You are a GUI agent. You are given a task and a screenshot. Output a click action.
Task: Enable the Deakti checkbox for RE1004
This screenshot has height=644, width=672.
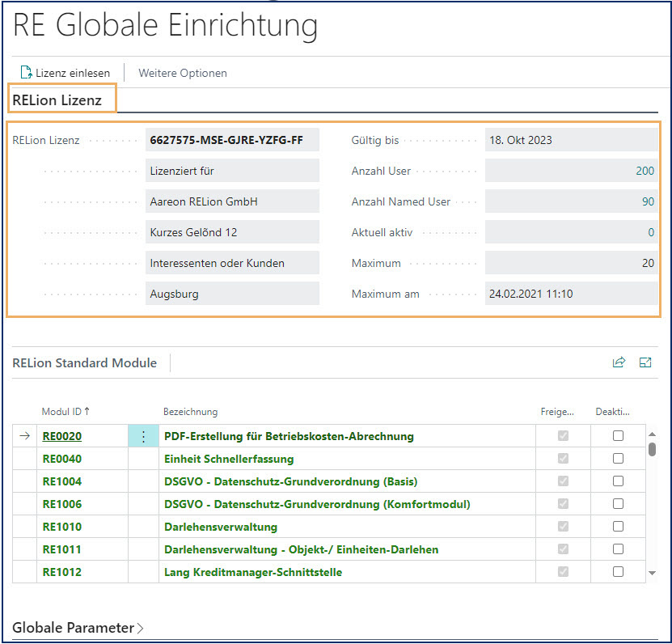pyautogui.click(x=618, y=482)
